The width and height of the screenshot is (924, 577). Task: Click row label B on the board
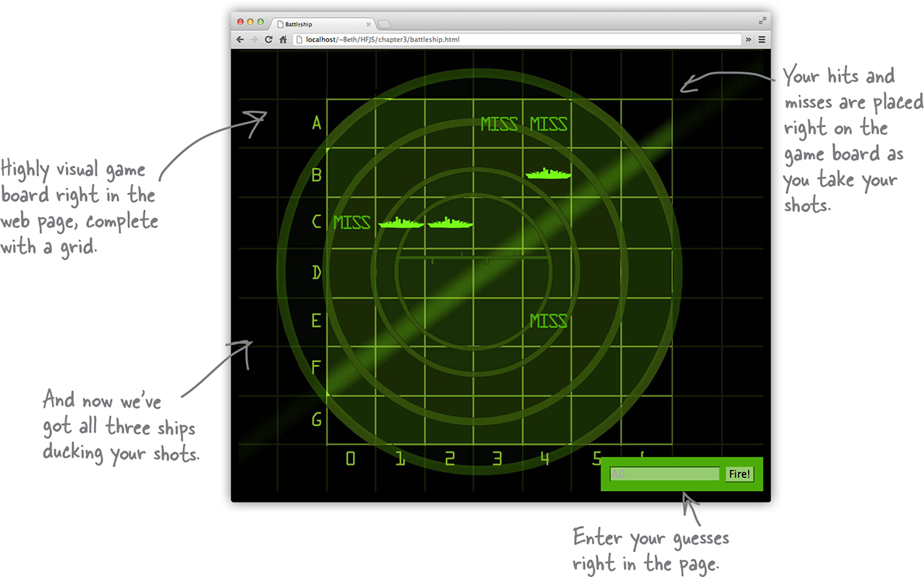tap(317, 174)
